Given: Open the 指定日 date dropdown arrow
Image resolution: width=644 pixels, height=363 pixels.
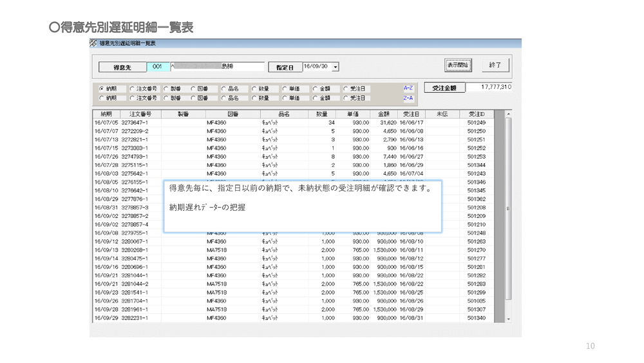Looking at the screenshot, I should click(336, 66).
